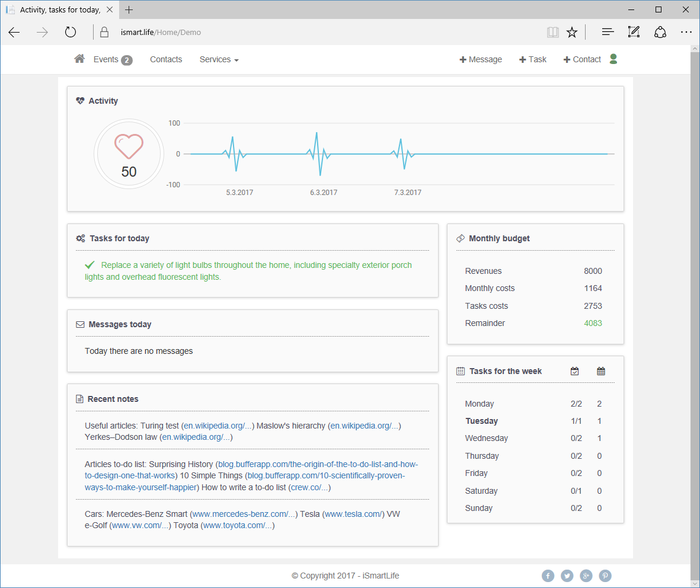Open browser More options ellipsis menu
This screenshot has width=700, height=588.
[x=686, y=32]
